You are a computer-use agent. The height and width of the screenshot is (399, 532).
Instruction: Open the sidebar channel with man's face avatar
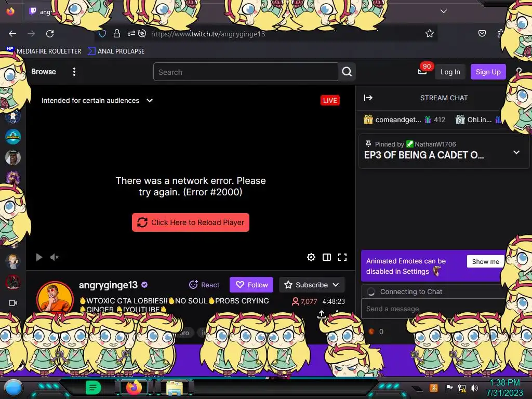pyautogui.click(x=13, y=157)
